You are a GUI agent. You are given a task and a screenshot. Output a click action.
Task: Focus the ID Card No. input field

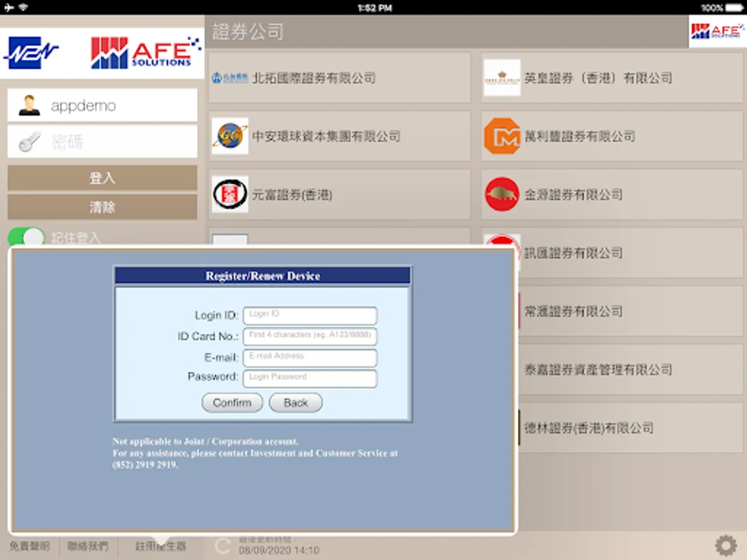point(310,337)
